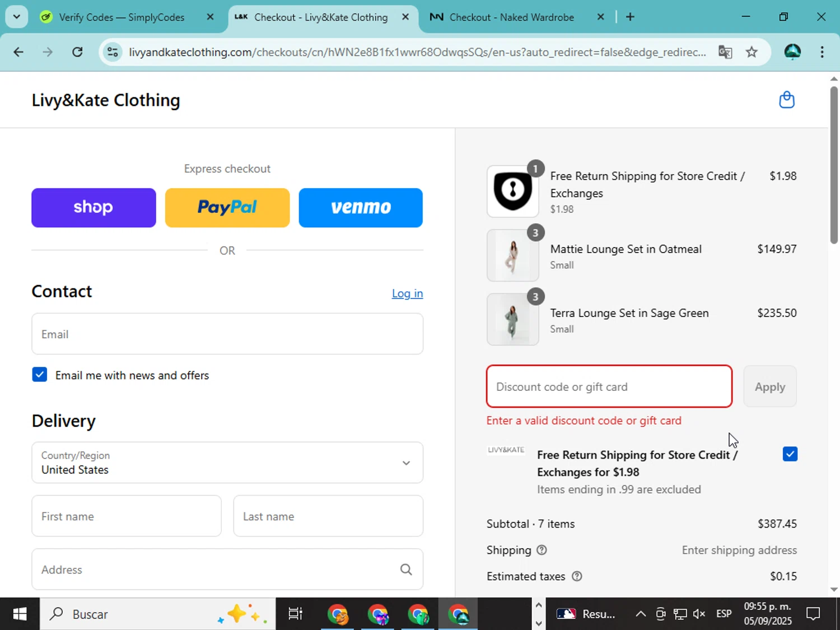Click the Livy&Kate Clothing store title
This screenshot has height=630, width=840.
click(x=106, y=100)
